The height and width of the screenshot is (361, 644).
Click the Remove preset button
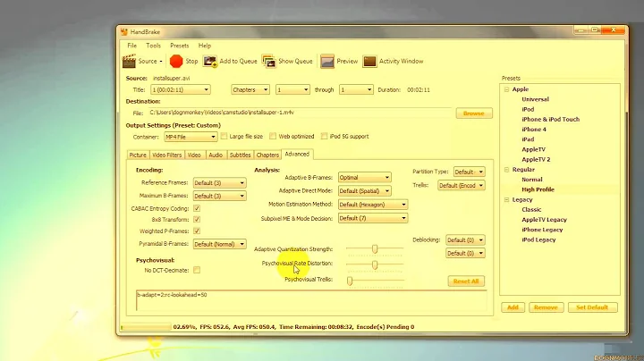pyautogui.click(x=546, y=307)
